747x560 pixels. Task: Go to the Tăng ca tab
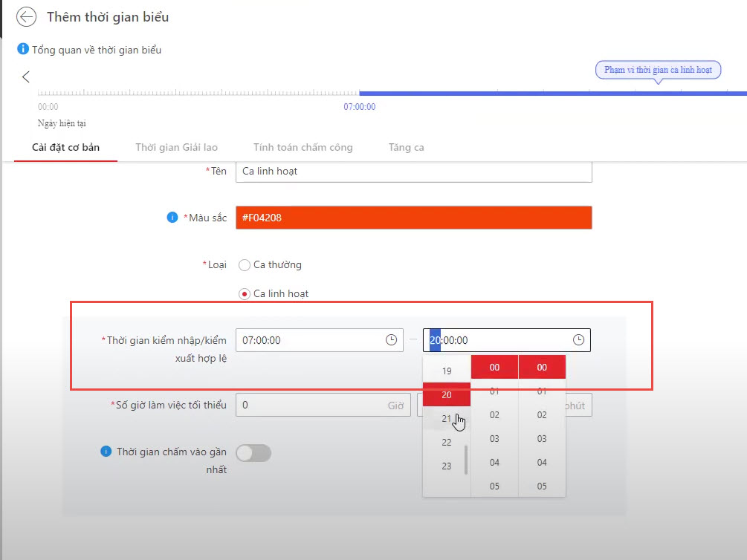[x=406, y=147]
